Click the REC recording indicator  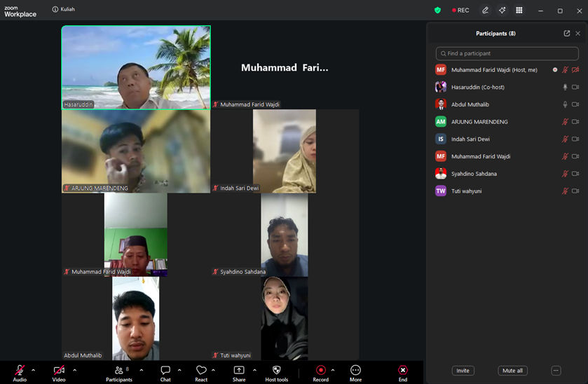coord(460,10)
